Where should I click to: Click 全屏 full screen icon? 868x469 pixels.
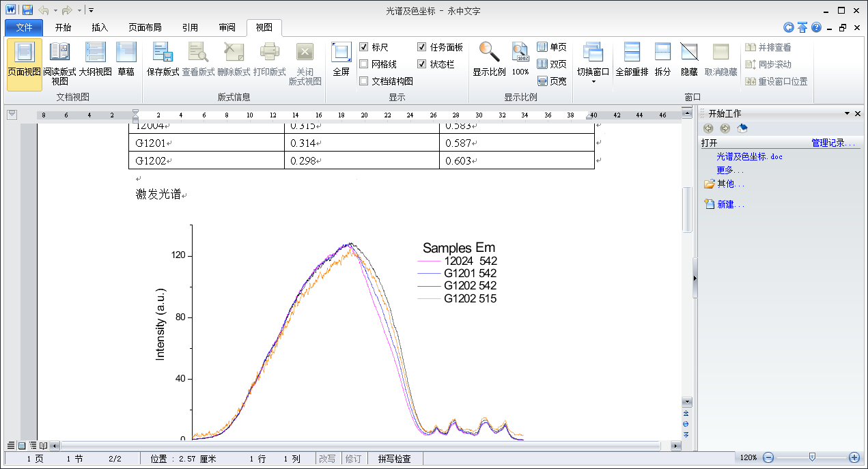[341, 52]
